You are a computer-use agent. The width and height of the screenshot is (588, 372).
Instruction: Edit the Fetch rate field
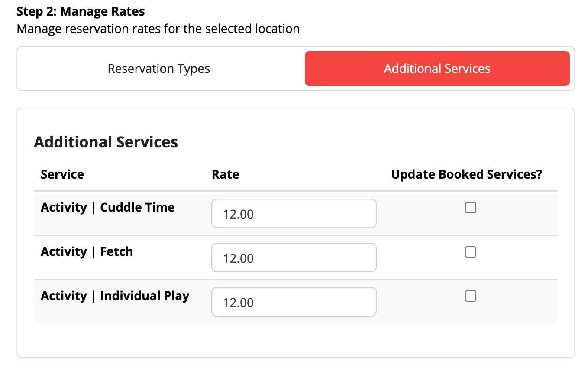pos(294,258)
